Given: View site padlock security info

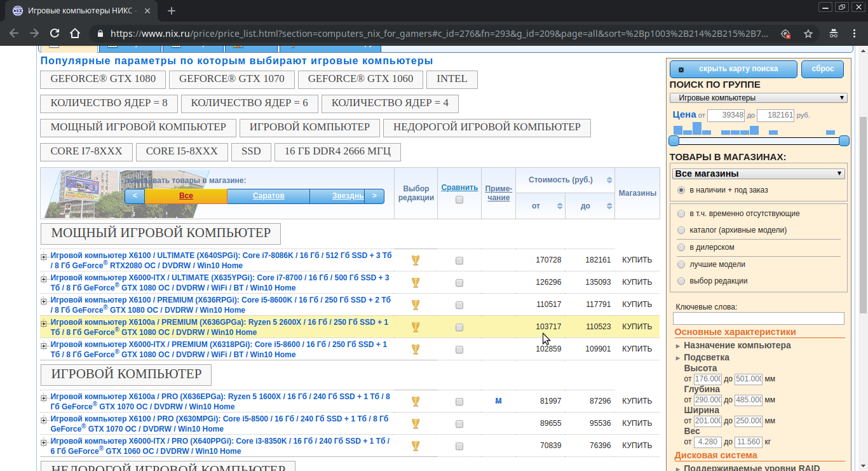Looking at the screenshot, I should pyautogui.click(x=100, y=33).
